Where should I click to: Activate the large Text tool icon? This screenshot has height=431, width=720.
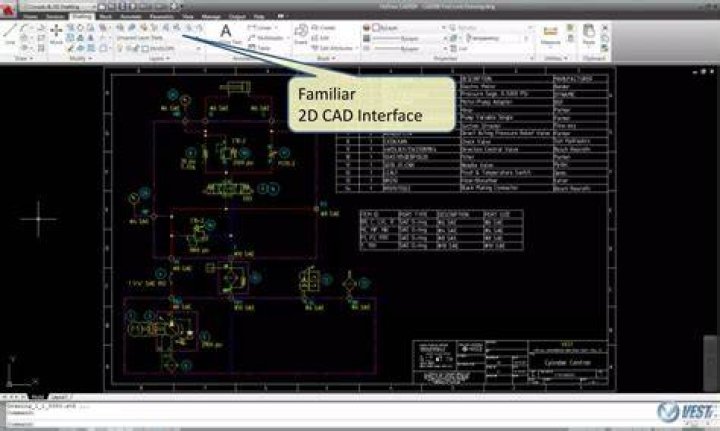(225, 33)
